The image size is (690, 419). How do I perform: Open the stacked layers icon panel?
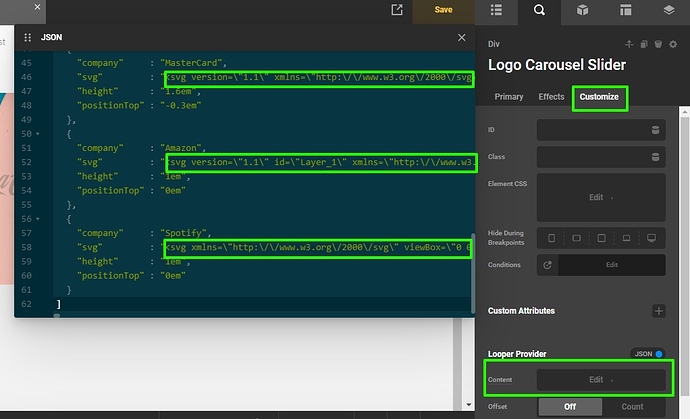[x=669, y=11]
